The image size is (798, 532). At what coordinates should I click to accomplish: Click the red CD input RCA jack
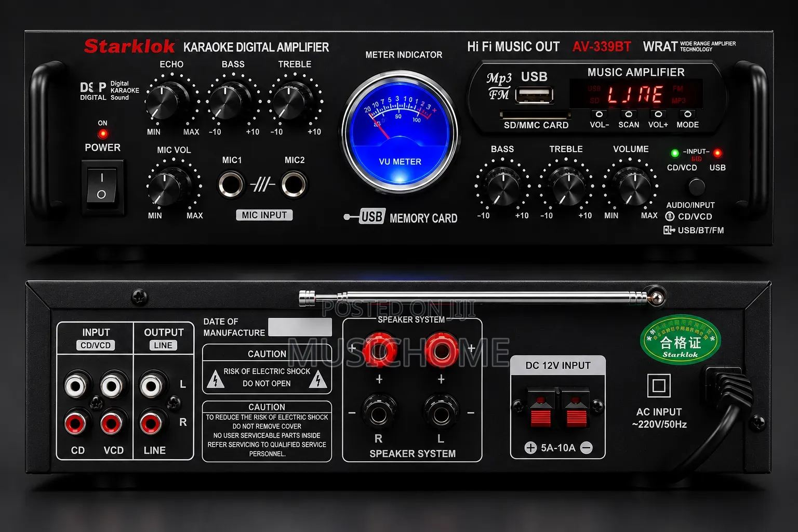pyautogui.click(x=75, y=423)
